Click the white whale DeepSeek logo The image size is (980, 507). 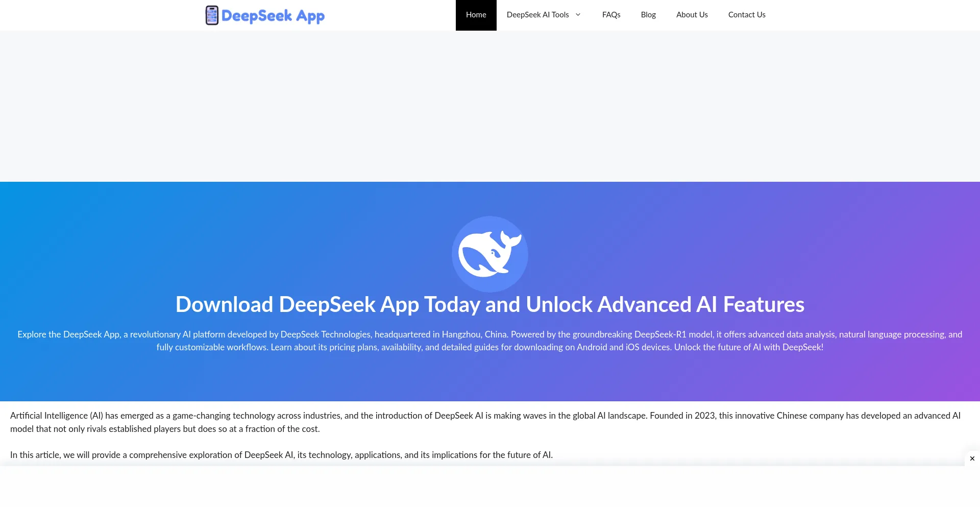[x=489, y=254]
